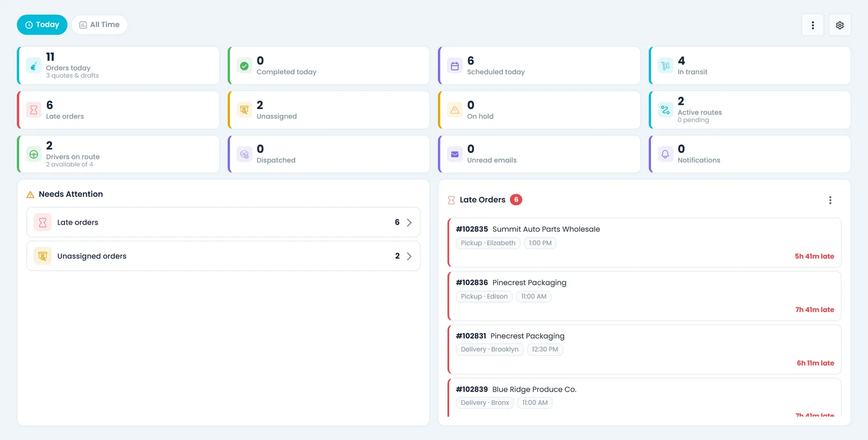Click the In transit label
Screen dimensions: 868x440
click(692, 72)
